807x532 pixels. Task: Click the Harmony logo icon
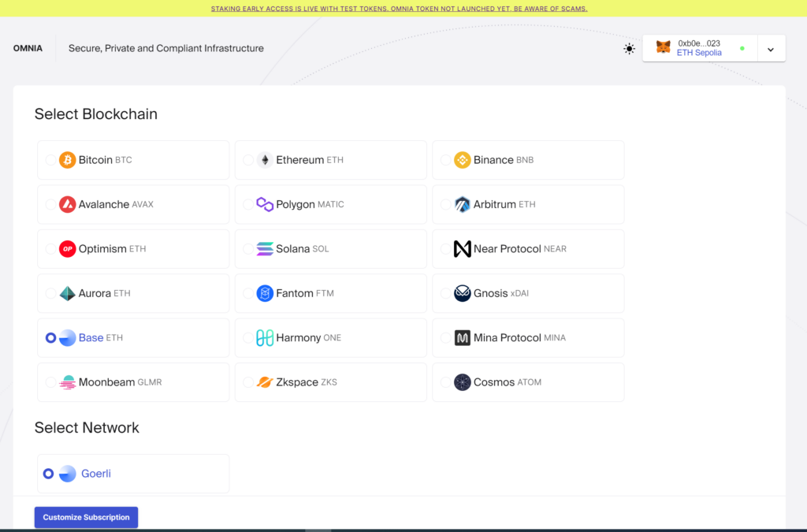point(265,338)
